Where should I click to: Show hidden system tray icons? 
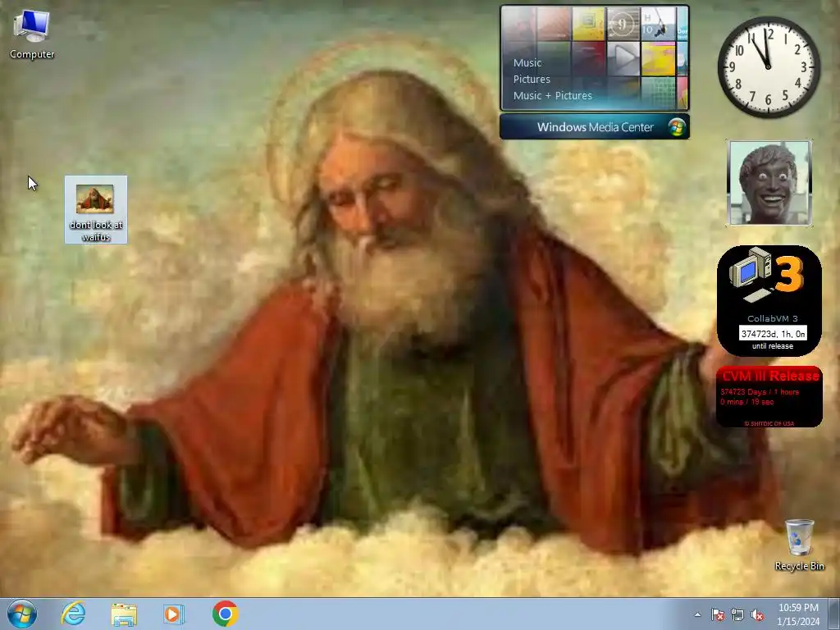click(x=697, y=614)
